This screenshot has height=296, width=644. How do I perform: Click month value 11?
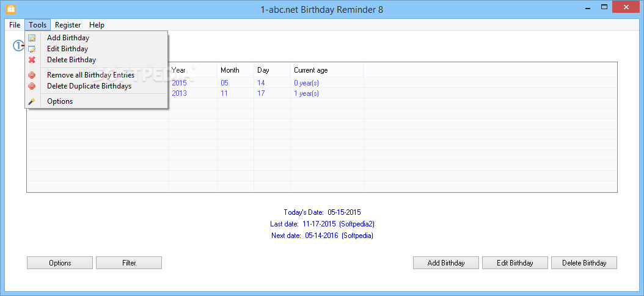(x=224, y=93)
